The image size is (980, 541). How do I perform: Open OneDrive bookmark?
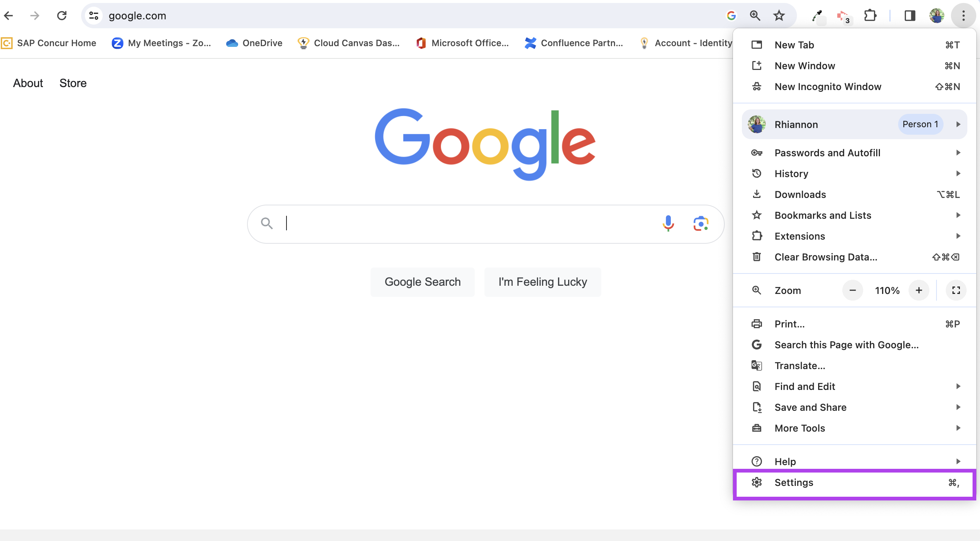click(254, 43)
